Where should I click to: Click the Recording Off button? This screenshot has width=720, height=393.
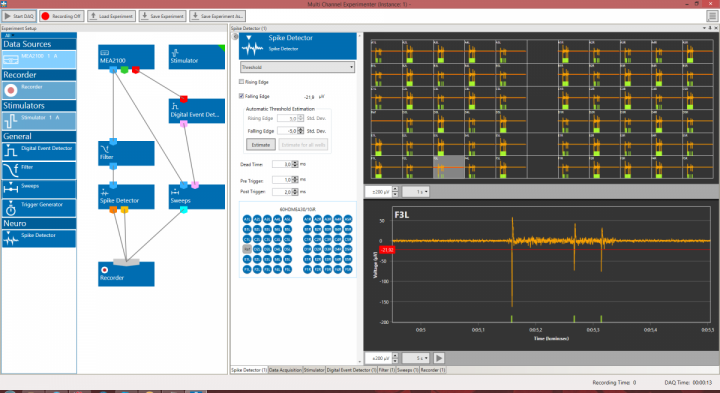[61, 16]
